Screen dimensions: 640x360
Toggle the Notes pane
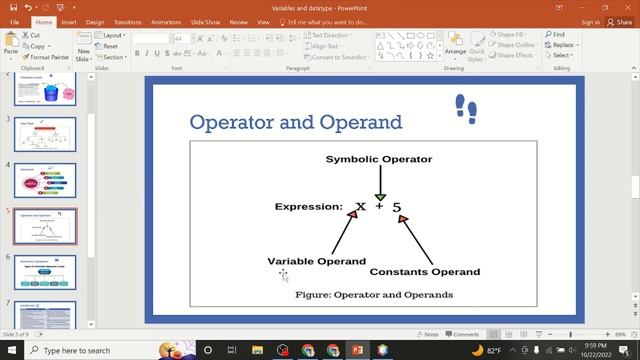(427, 334)
